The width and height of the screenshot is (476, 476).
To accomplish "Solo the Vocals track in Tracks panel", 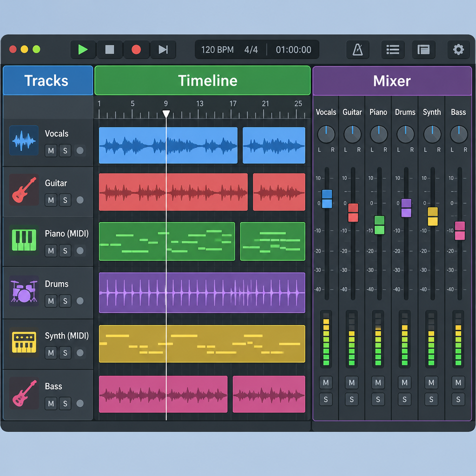I will pyautogui.click(x=65, y=151).
